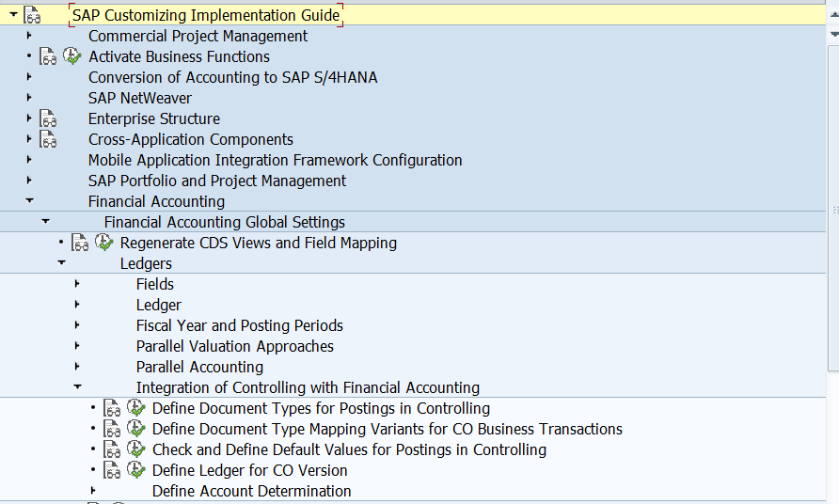Image resolution: width=839 pixels, height=504 pixels.
Task: Select Enterprise Structure row text
Action: (154, 118)
